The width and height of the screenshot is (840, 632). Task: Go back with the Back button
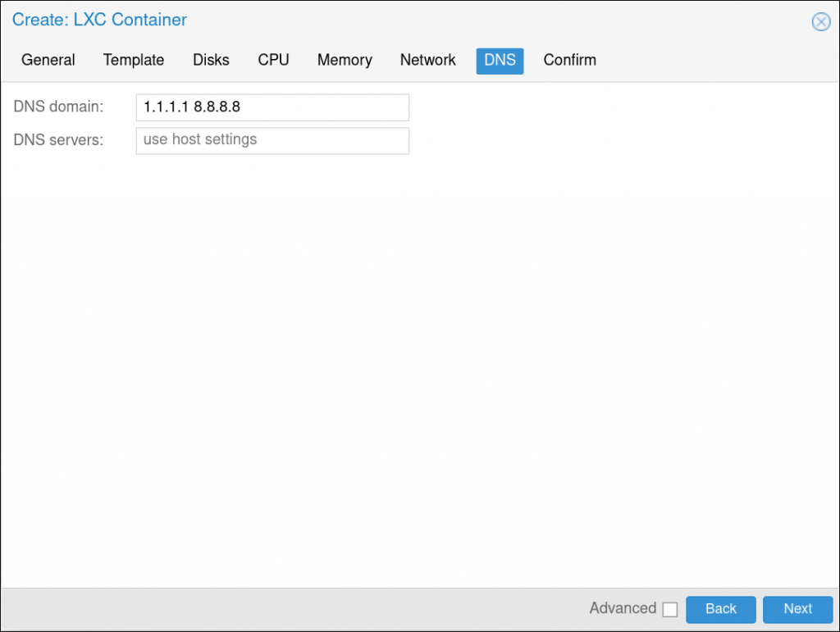click(x=720, y=609)
